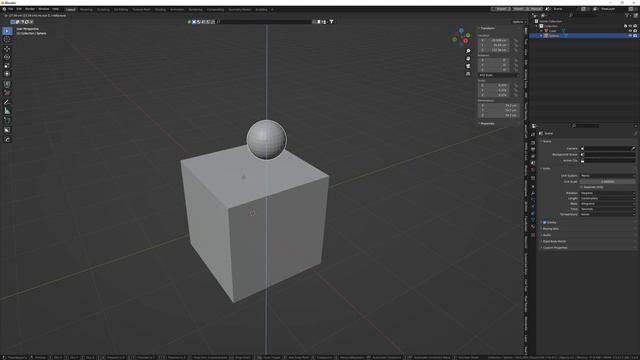Open the Window menu
Screen dimensions: 640x360
(44, 9)
